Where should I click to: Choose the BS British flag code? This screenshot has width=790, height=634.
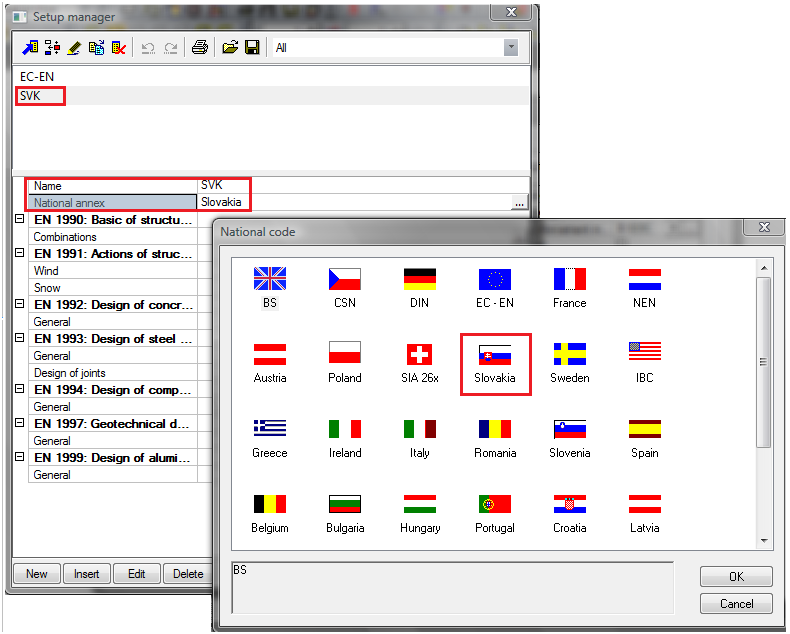pos(270,288)
